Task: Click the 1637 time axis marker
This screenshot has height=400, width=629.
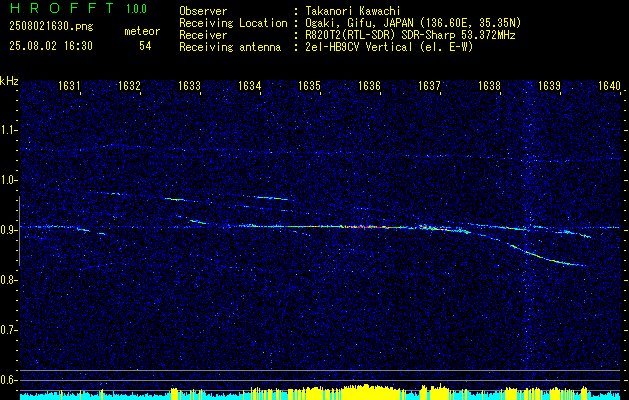Action: (429, 85)
